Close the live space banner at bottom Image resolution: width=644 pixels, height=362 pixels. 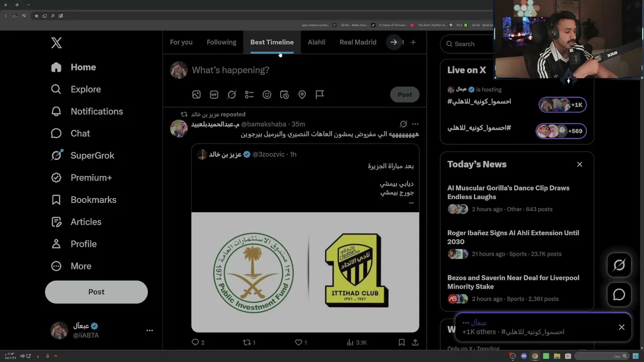(x=621, y=327)
